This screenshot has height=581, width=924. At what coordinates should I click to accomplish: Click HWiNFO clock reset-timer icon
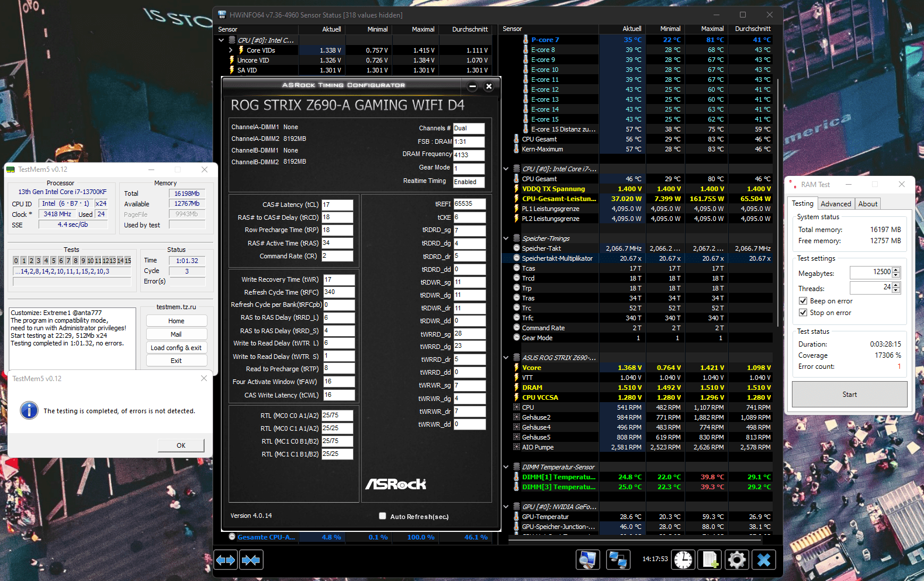(683, 560)
